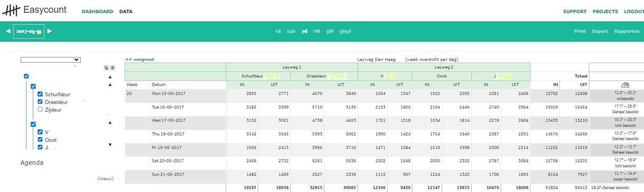Open the Support page
The height and width of the screenshot is (192, 644).
pos(574,11)
